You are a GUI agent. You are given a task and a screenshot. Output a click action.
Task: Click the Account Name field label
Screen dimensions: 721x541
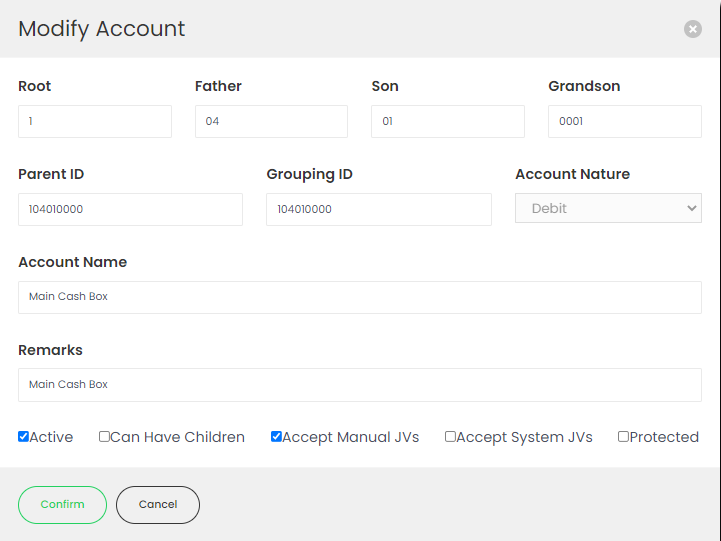73,262
